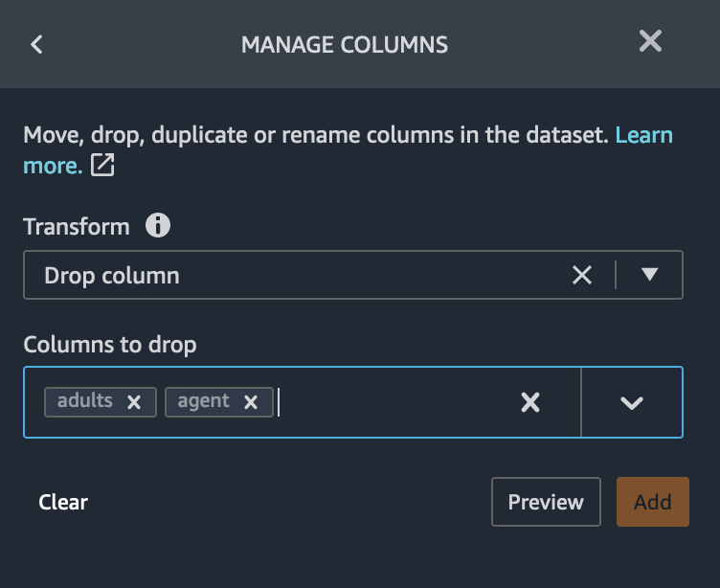Open the Learn more link
Image resolution: width=720 pixels, height=588 pixels.
(643, 135)
